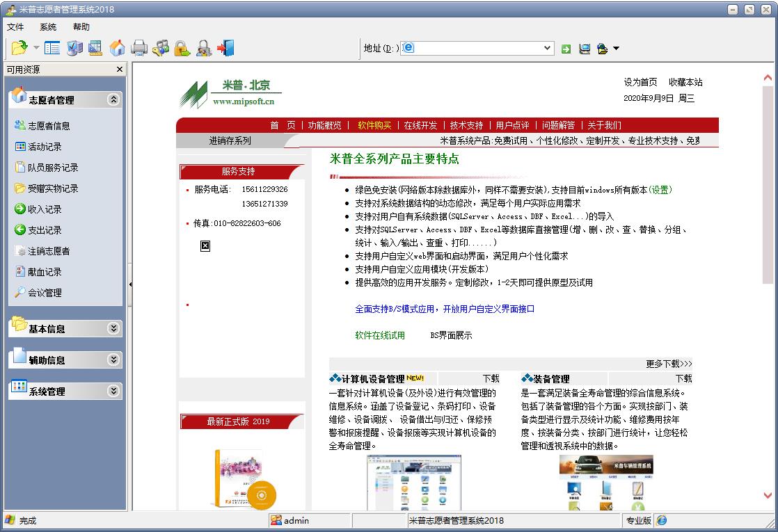The height and width of the screenshot is (532, 778).
Task: Click the Home toolbar icon
Action: pos(116,48)
